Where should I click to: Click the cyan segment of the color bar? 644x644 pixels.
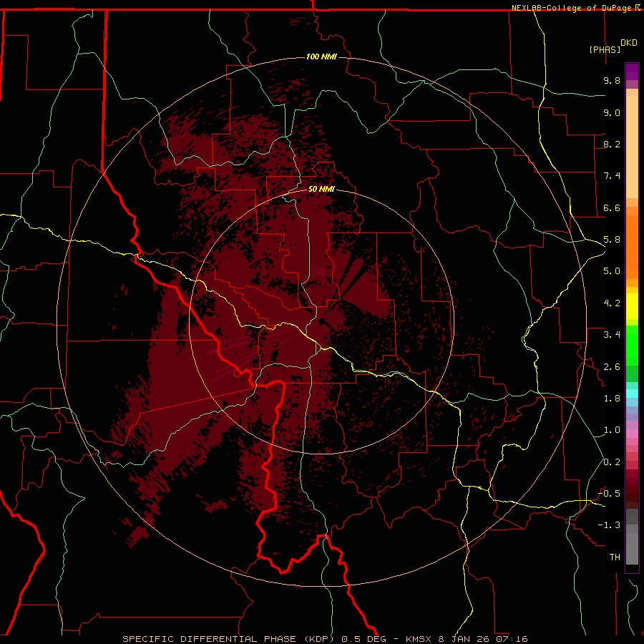click(x=632, y=394)
